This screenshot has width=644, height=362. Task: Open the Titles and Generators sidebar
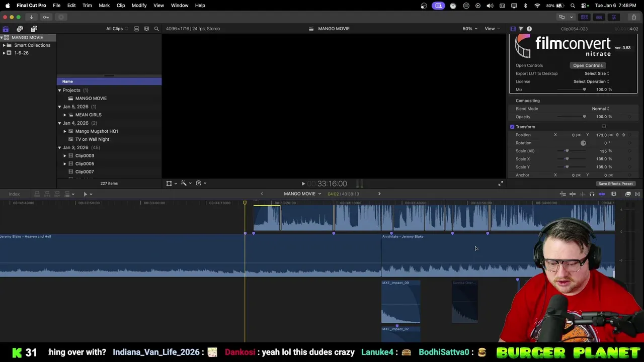(34, 29)
